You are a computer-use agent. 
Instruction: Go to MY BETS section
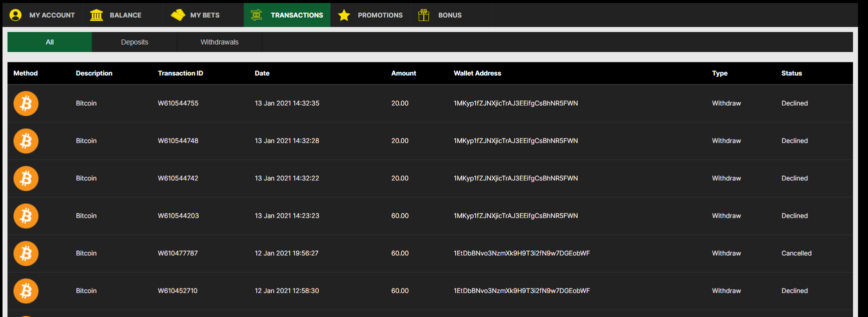pos(203,15)
